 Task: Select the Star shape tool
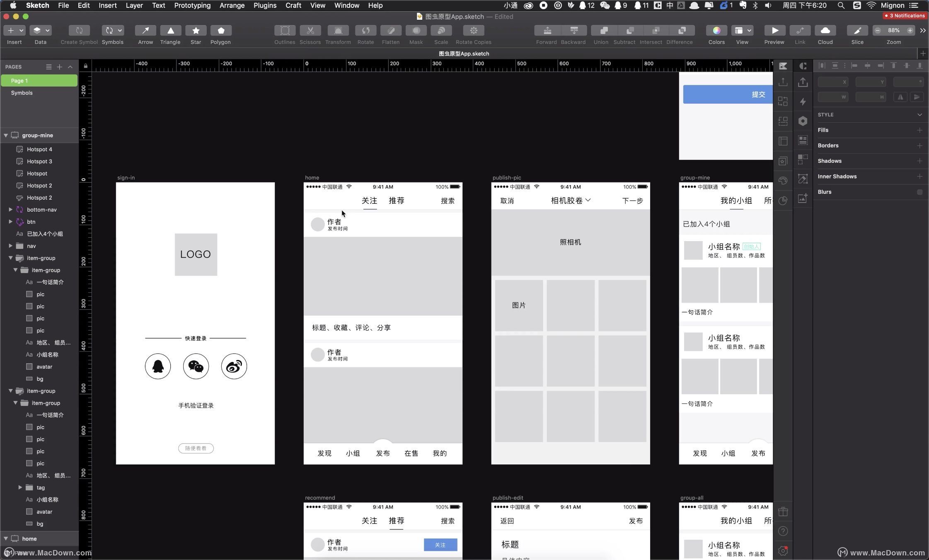[196, 31]
